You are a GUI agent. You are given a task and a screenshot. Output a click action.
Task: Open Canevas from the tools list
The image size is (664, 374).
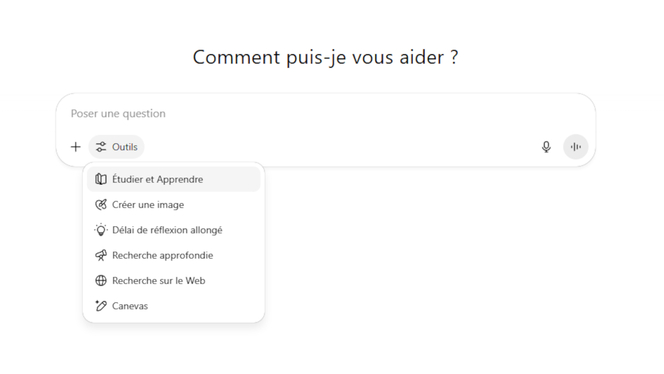click(174, 306)
